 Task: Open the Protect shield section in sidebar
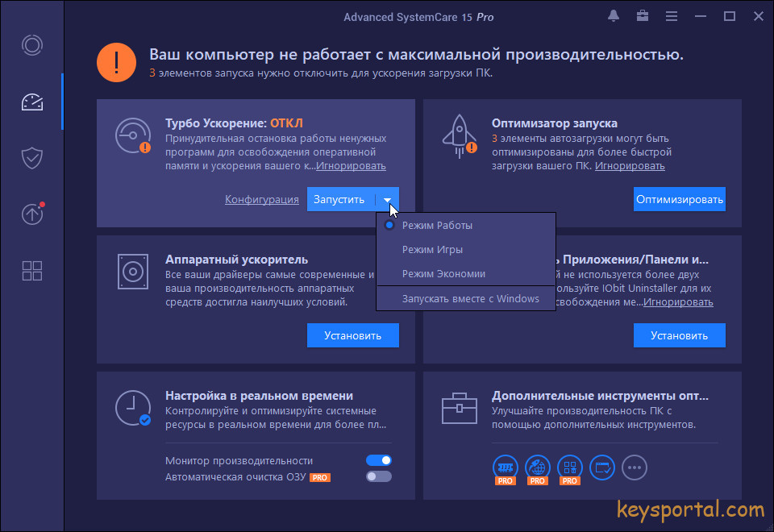pos(32,158)
